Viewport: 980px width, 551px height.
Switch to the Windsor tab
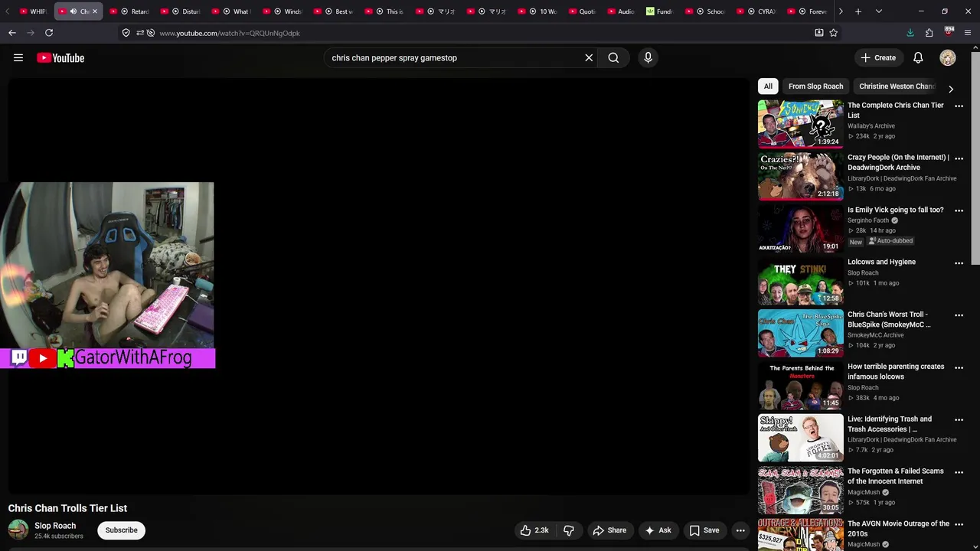point(283,11)
